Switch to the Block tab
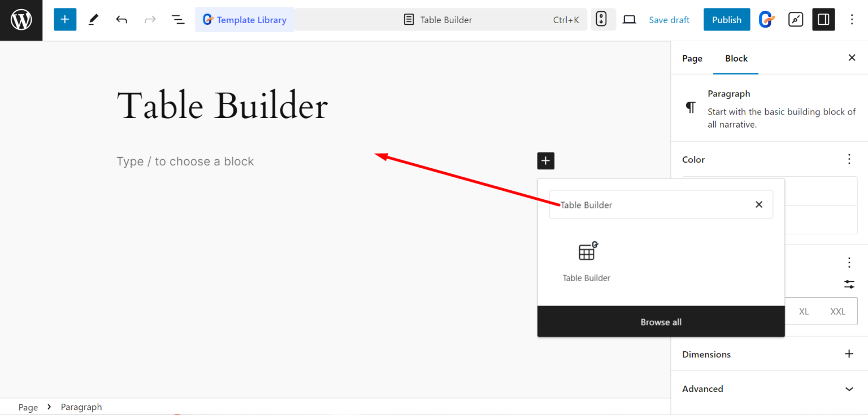868x415 pixels. (x=735, y=58)
